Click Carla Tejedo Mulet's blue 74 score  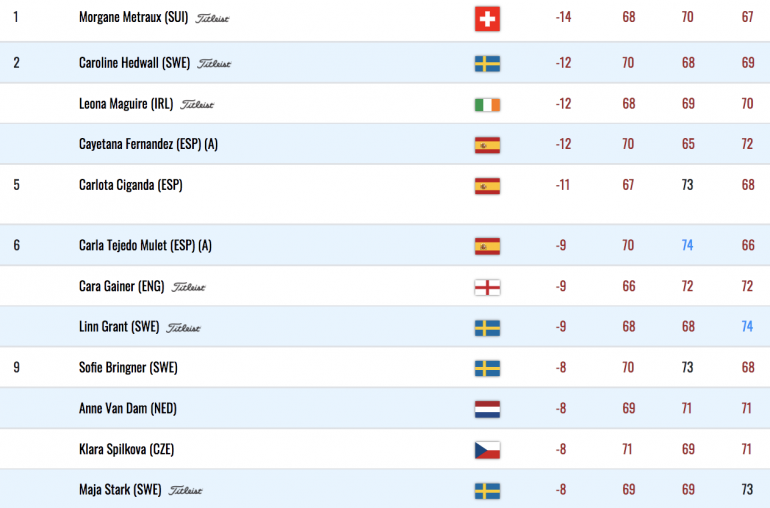[688, 245]
